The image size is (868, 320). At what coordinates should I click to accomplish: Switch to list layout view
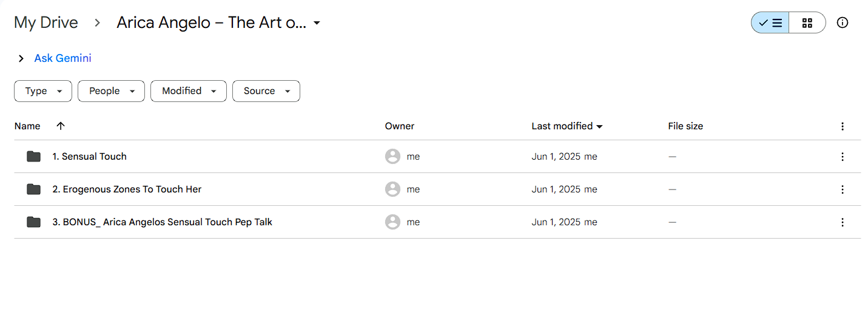[x=770, y=23]
